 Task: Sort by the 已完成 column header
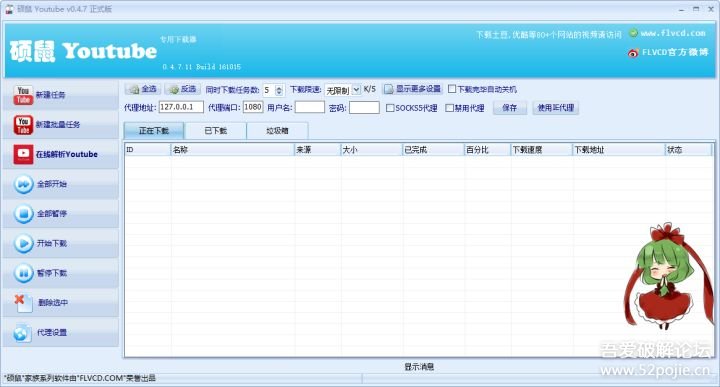coord(433,150)
